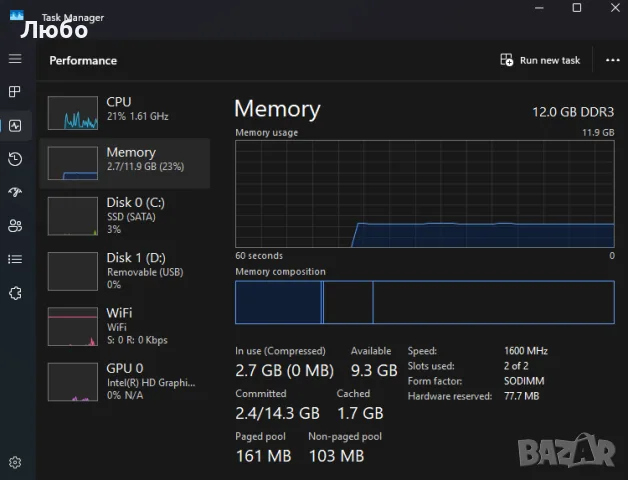Viewport: 628px width, 480px height.
Task: Open the Processes page icon
Action: click(x=15, y=92)
